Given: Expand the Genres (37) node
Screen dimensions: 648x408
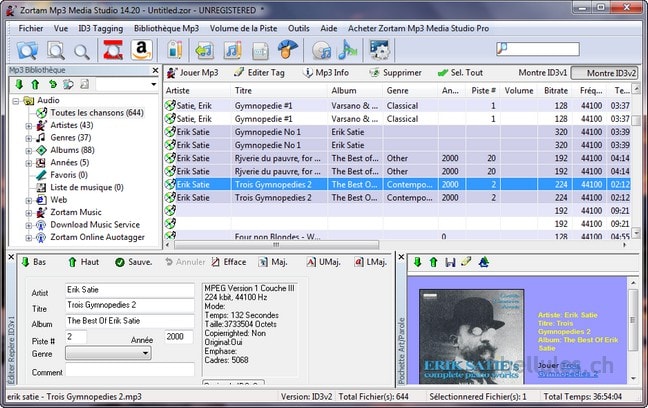Looking at the screenshot, I should (x=29, y=138).
